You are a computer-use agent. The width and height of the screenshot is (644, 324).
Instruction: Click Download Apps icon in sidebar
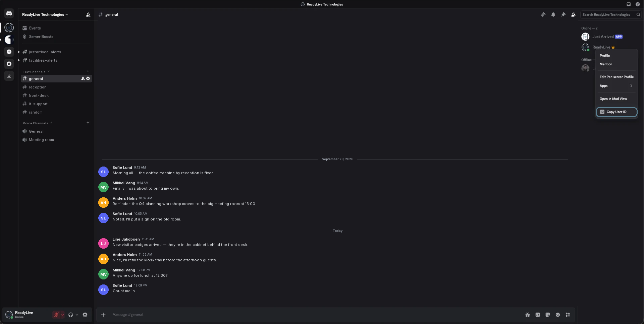click(9, 76)
